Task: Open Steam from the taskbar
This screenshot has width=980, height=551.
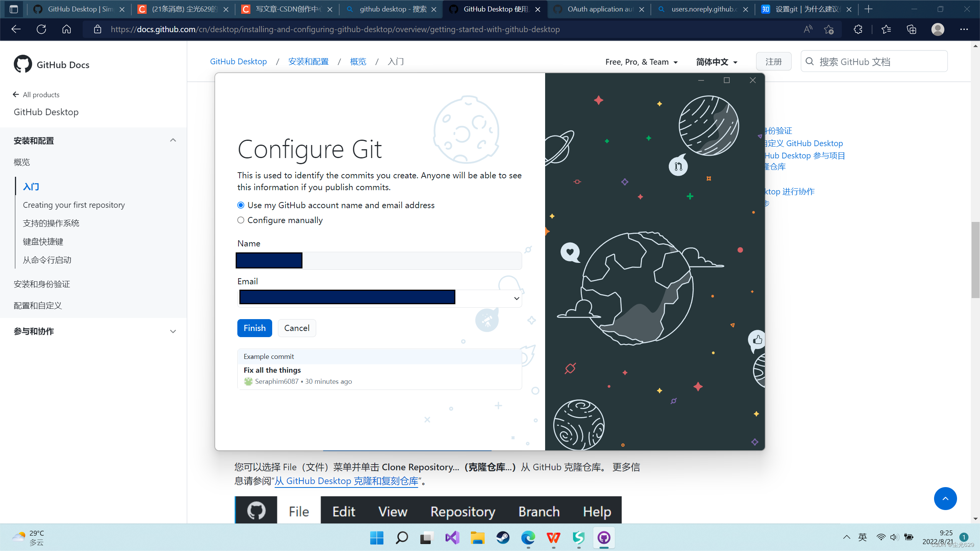Action: (x=503, y=538)
